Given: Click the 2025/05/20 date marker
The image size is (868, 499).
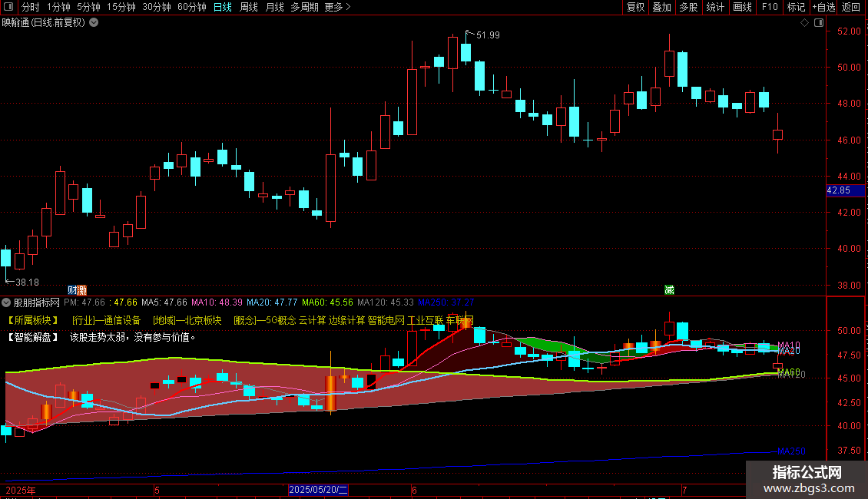Looking at the screenshot, I should click(318, 490).
